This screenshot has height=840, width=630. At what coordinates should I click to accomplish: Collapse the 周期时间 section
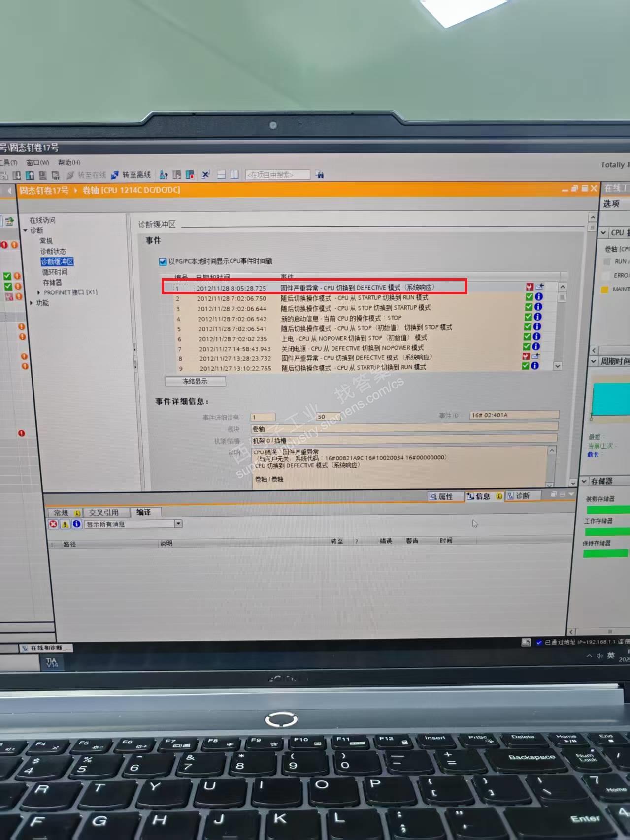pyautogui.click(x=594, y=361)
